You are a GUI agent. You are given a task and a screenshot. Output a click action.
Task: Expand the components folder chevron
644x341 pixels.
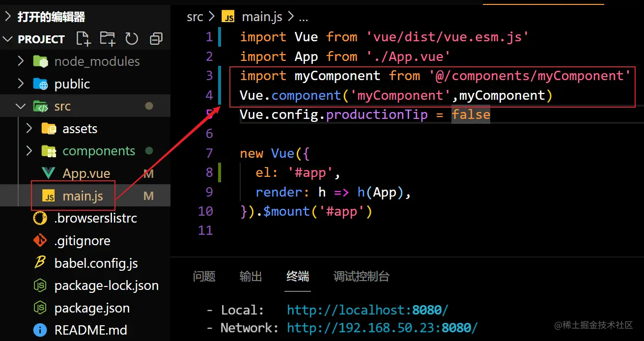(29, 151)
